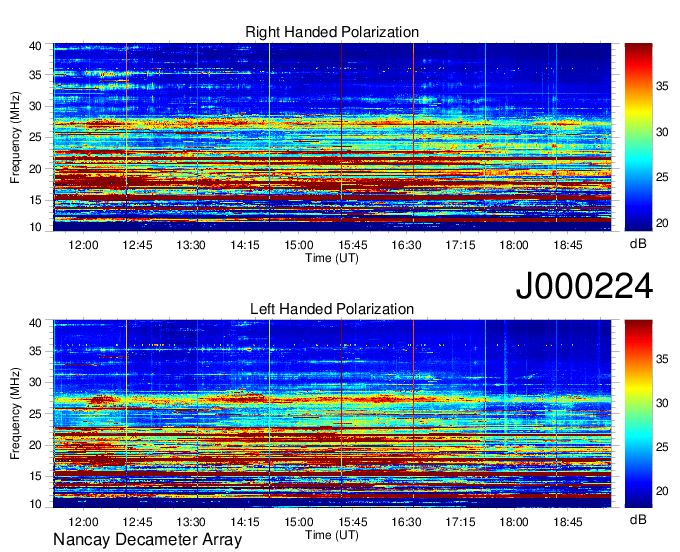This screenshot has height=552, width=680.
Task: Click 40 MHz tick on Left Handed frequency axis
Action: point(35,323)
